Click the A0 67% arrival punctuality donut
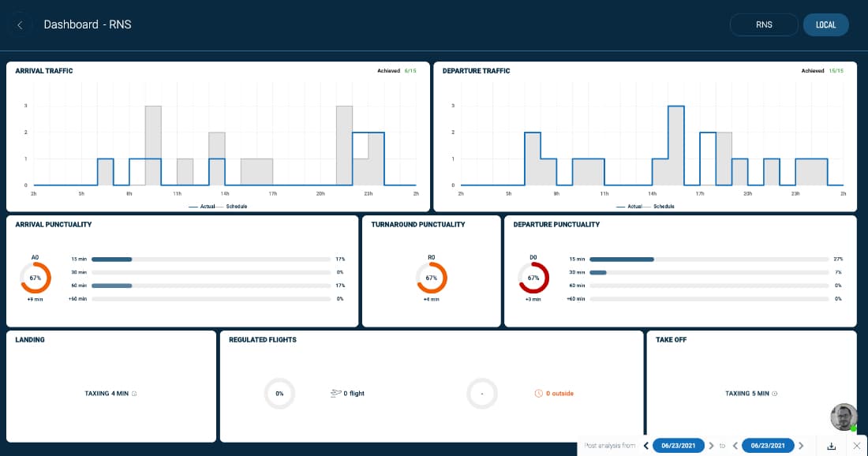This screenshot has height=456, width=868. coord(36,278)
